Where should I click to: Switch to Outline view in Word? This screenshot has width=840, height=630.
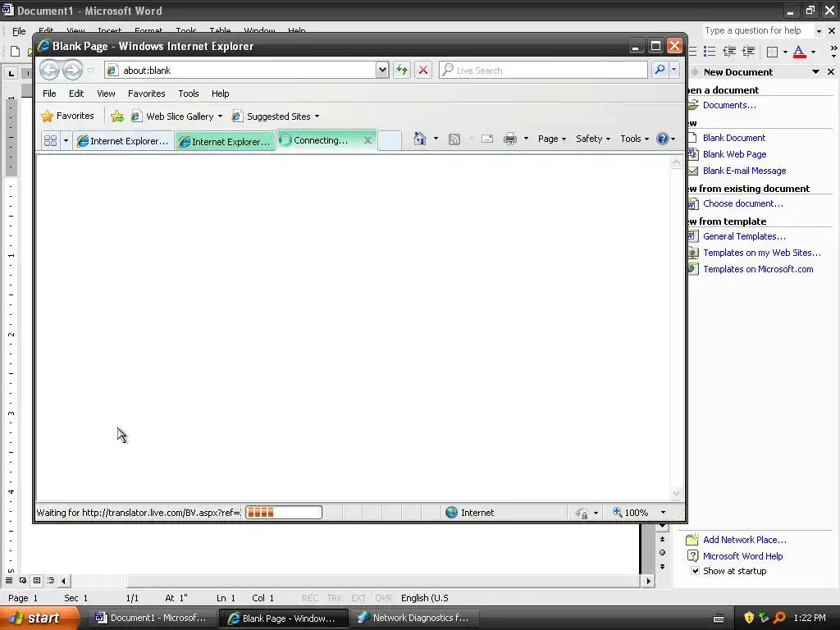[51, 580]
